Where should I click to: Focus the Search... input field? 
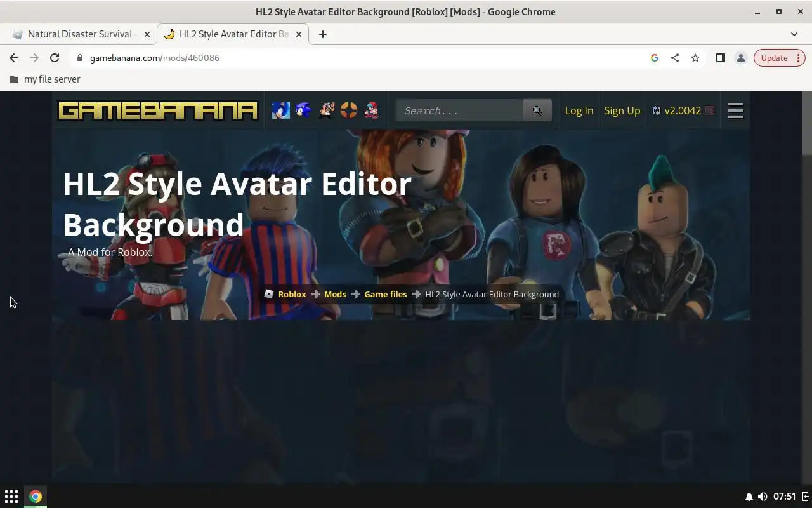click(459, 110)
